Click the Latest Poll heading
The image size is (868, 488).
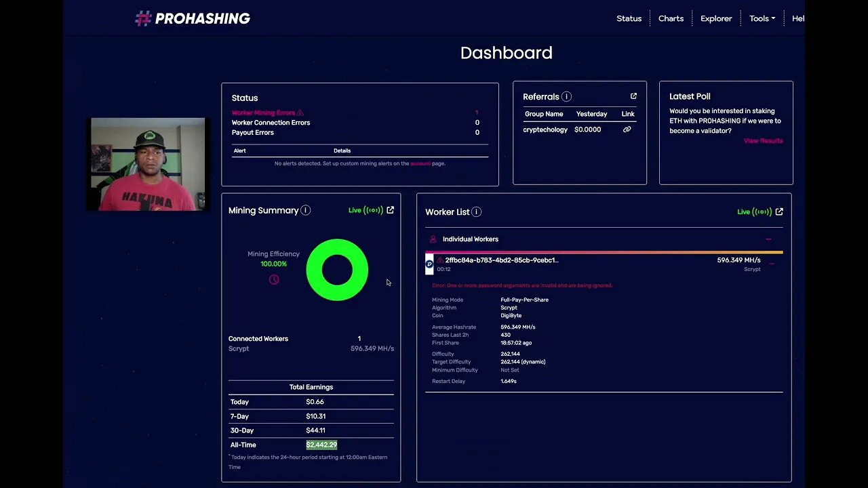click(x=690, y=96)
